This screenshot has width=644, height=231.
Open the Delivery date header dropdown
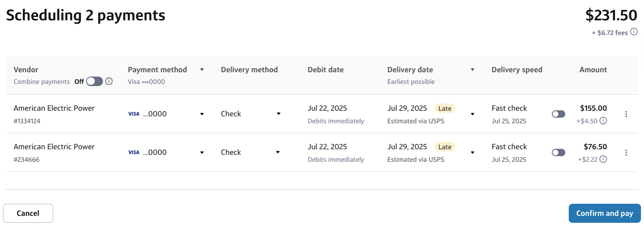[473, 70]
